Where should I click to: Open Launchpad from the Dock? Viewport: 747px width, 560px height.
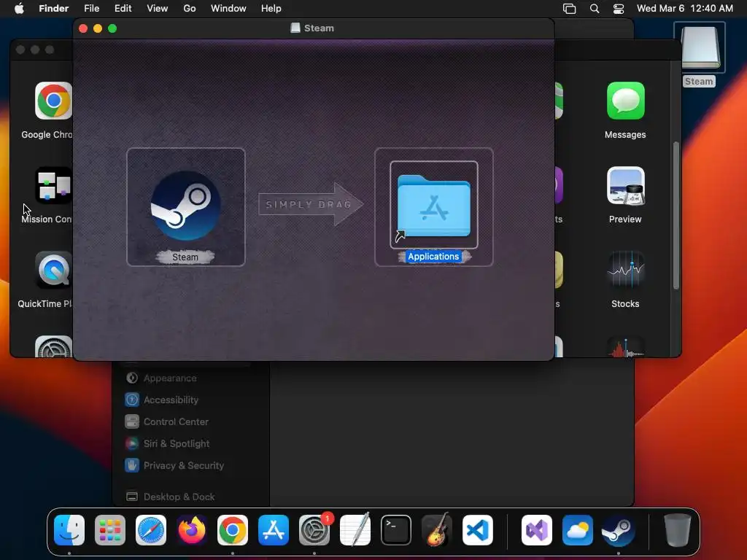pyautogui.click(x=110, y=530)
